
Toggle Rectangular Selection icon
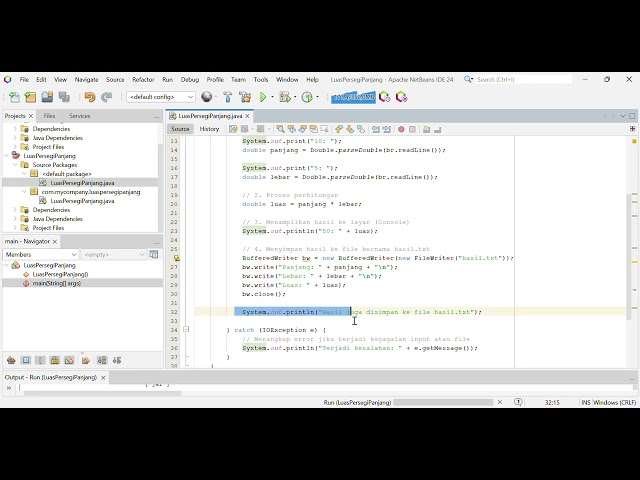coord(324,129)
